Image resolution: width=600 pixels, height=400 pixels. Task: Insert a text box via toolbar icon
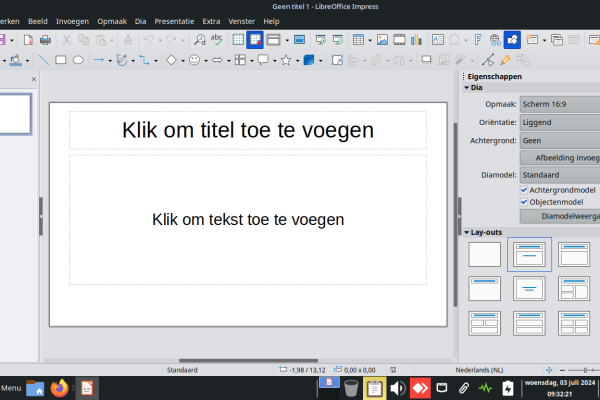(438, 40)
